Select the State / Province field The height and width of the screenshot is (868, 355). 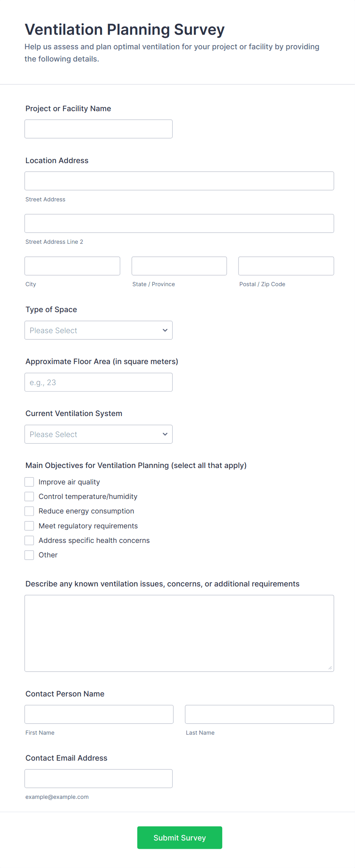[x=179, y=266]
